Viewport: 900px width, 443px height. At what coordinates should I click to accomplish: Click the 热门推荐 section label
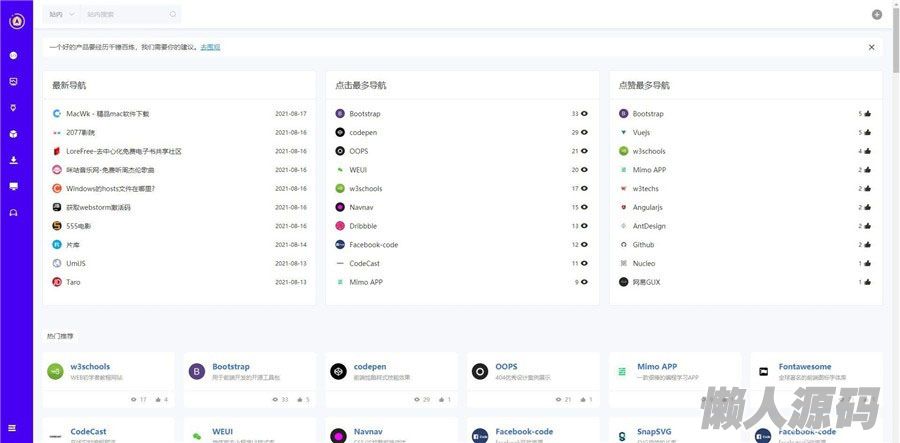(x=60, y=336)
